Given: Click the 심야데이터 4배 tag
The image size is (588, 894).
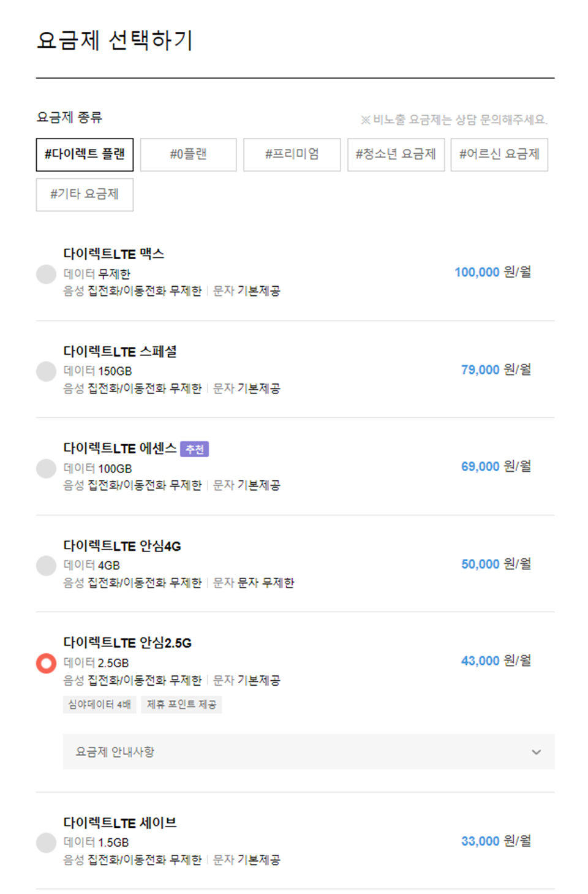Looking at the screenshot, I should point(100,705).
